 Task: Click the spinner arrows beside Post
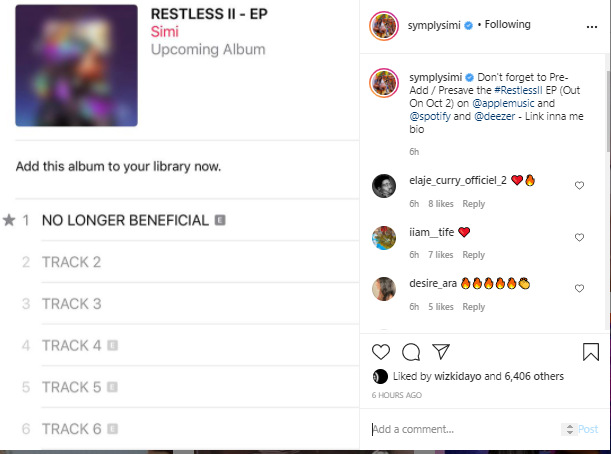570,429
